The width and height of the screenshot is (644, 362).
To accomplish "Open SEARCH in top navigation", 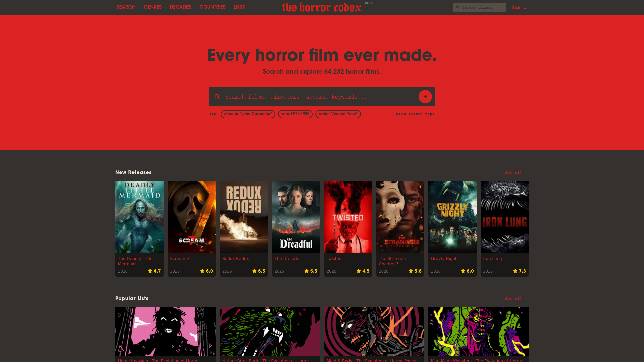I will 126,7.
